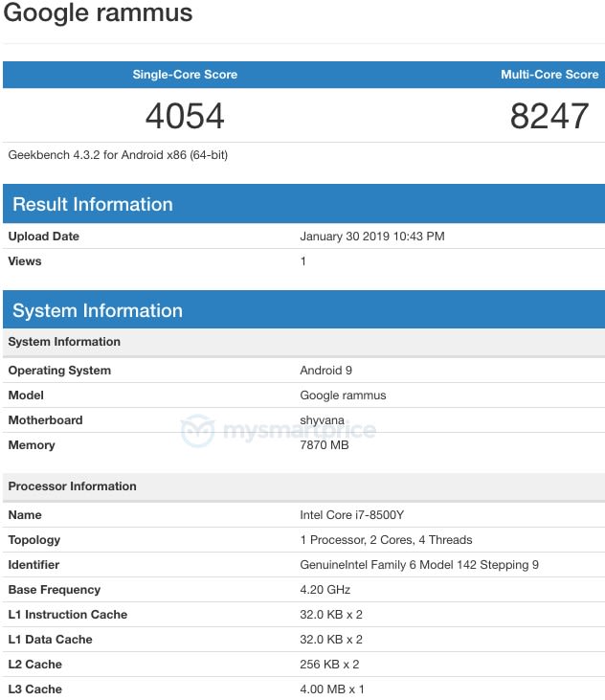605x700 pixels.
Task: Click the blue System Information banner
Action: (303, 310)
